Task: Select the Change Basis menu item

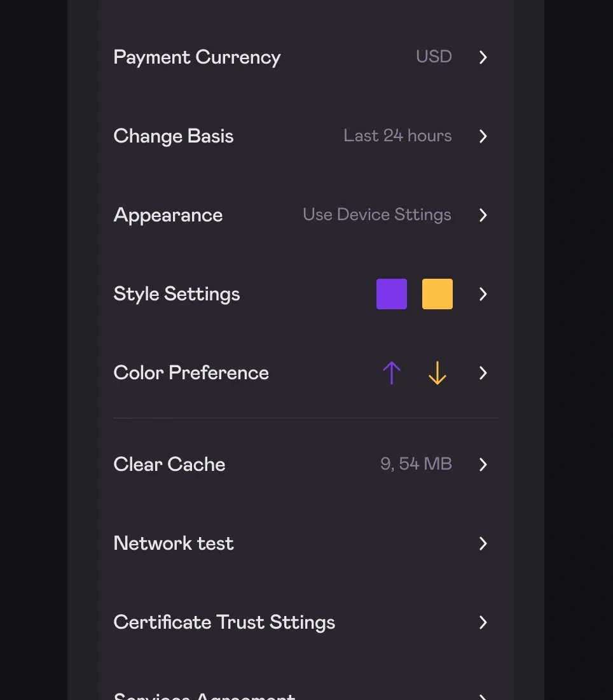Action: [173, 136]
